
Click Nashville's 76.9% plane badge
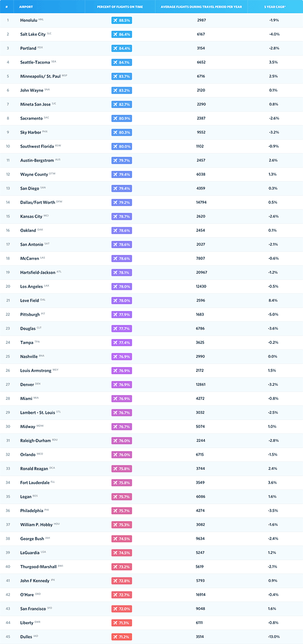point(122,357)
